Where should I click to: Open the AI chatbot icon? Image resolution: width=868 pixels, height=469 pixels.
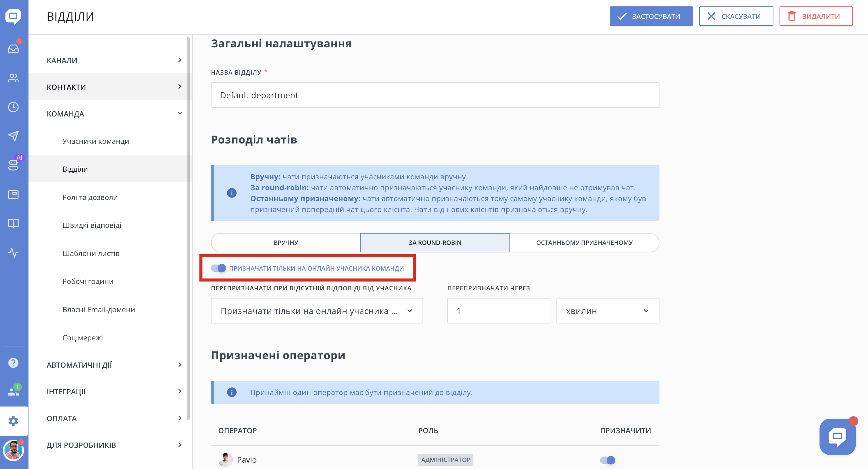coord(13,165)
